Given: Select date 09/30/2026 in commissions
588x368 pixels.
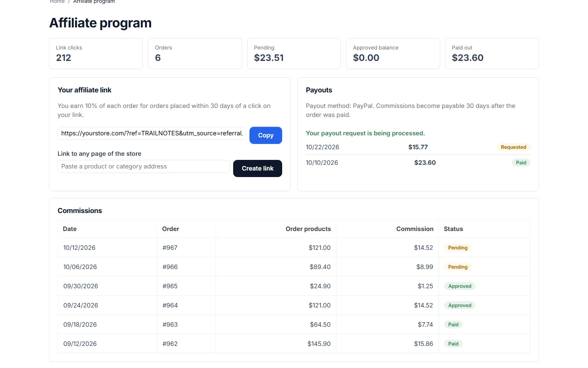Looking at the screenshot, I should (80, 286).
